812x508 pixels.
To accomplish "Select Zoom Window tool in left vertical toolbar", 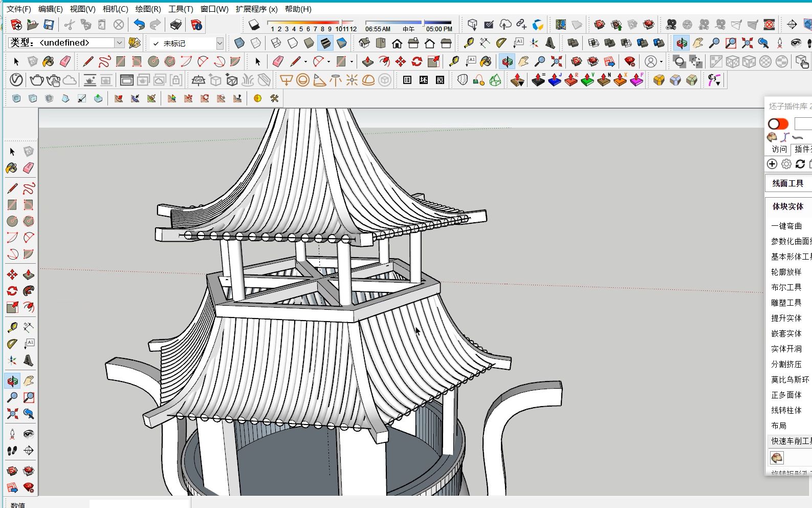I will coord(29,397).
